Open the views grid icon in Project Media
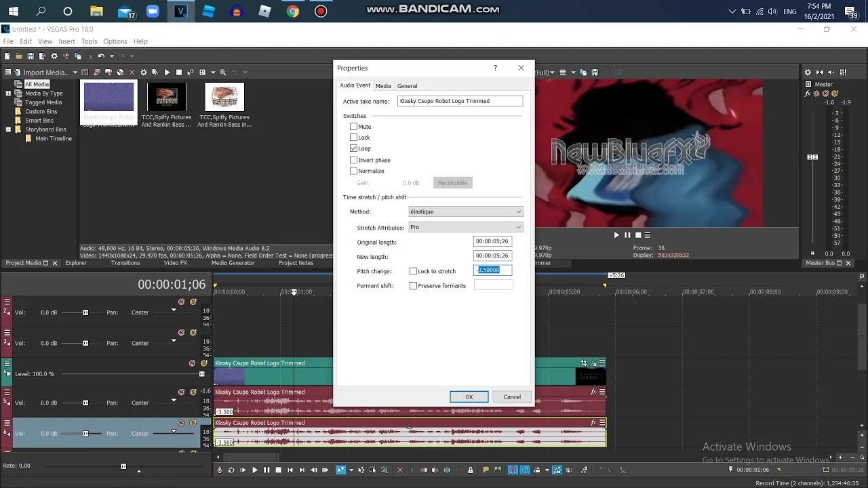The image size is (868, 488). pyautogui.click(x=203, y=73)
